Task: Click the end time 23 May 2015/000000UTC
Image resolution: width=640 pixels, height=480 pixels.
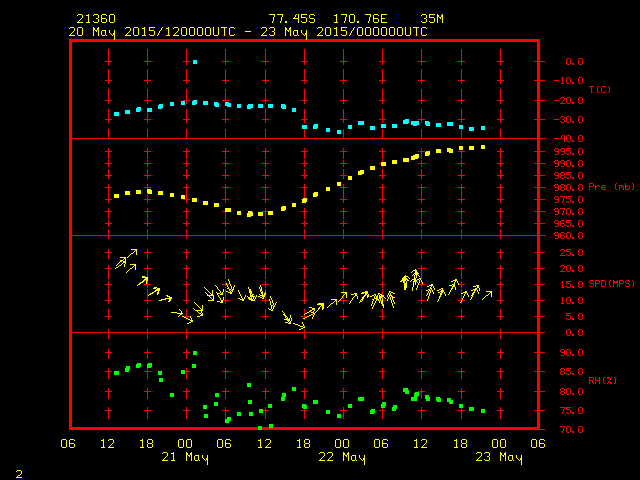Action: point(344,32)
